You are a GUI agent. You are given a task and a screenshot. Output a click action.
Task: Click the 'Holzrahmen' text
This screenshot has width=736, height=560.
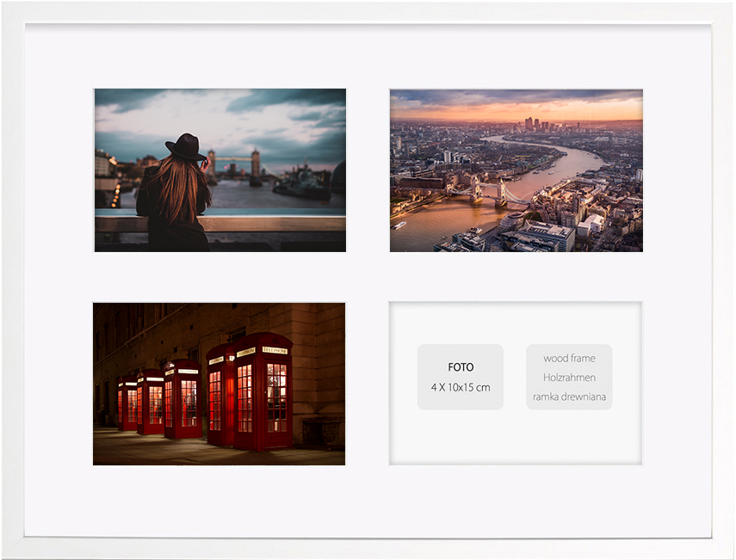(x=569, y=378)
